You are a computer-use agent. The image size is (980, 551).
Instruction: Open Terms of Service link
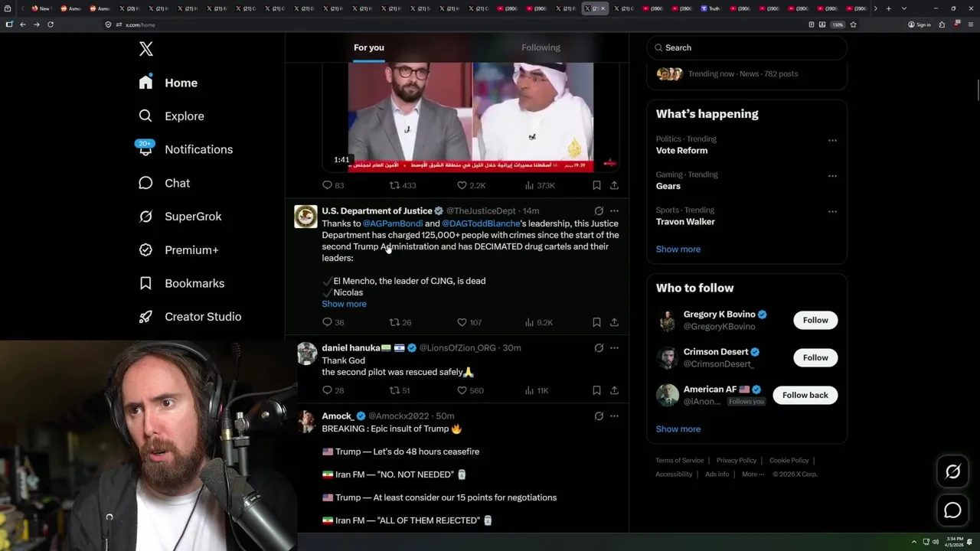(679, 461)
